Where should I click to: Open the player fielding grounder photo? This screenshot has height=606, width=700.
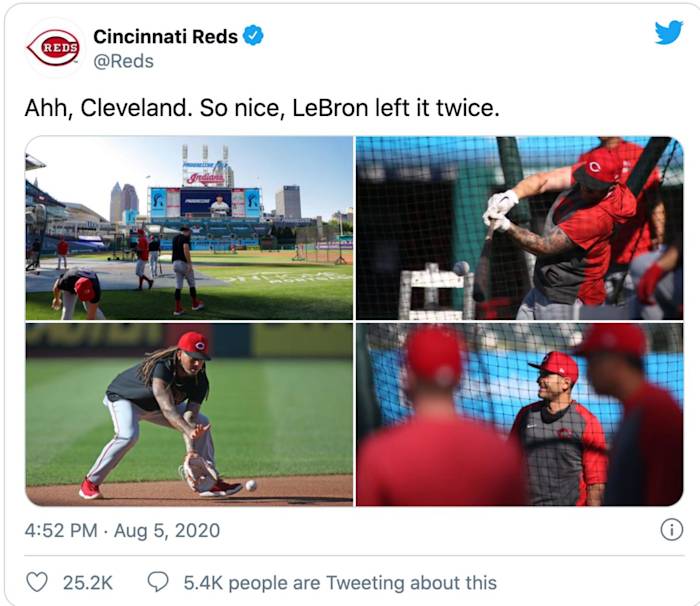189,414
